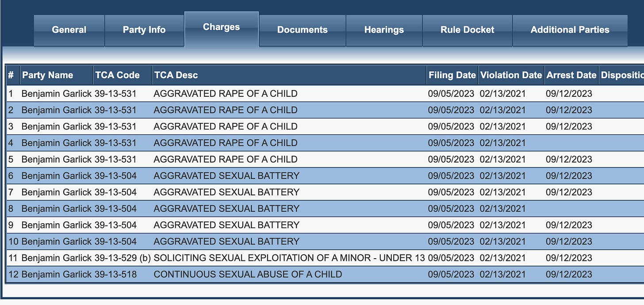Select the Soliciting Sexual Exploitation charge row

tap(325, 258)
